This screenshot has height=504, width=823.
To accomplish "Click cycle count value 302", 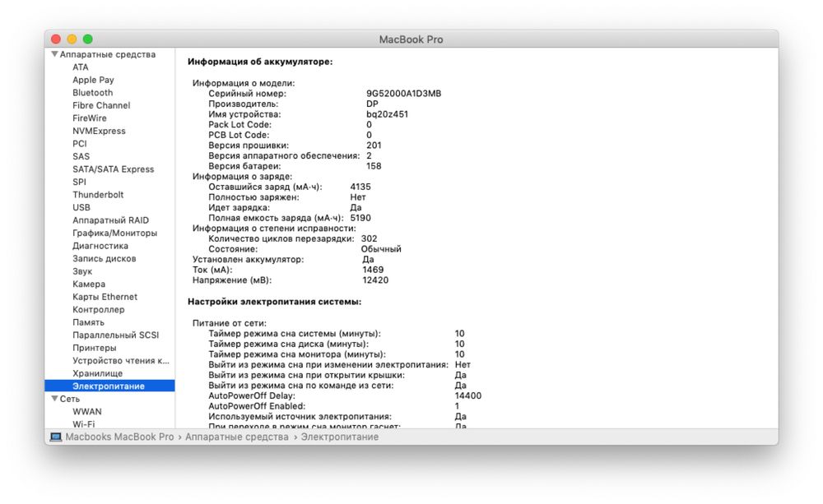I will click(x=369, y=238).
